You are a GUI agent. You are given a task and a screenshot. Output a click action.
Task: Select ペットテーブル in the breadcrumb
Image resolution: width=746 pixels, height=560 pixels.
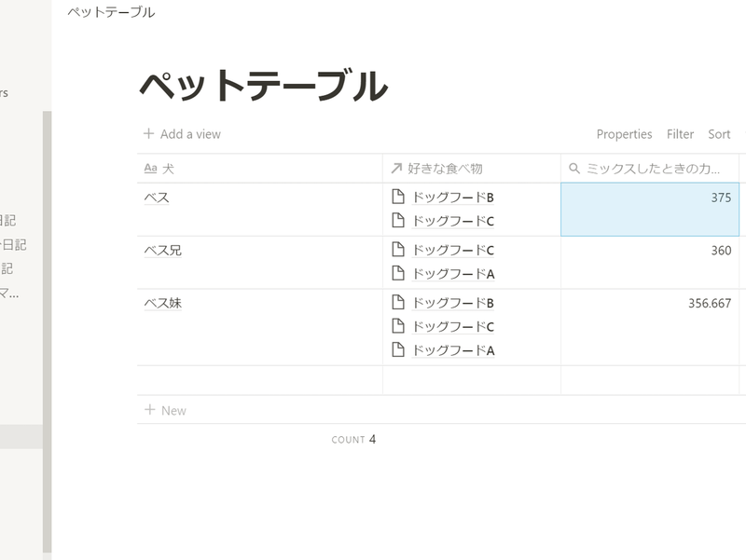tap(109, 12)
